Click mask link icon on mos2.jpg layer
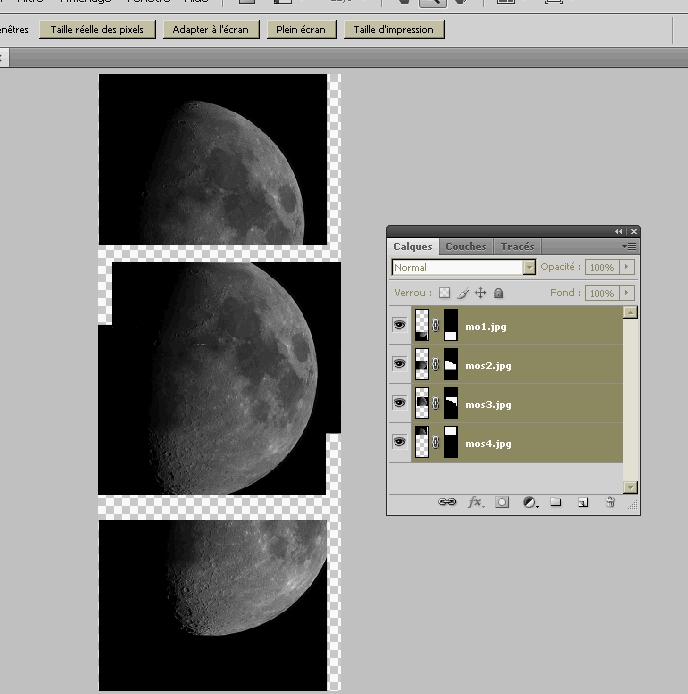688x694 pixels. [x=436, y=364]
